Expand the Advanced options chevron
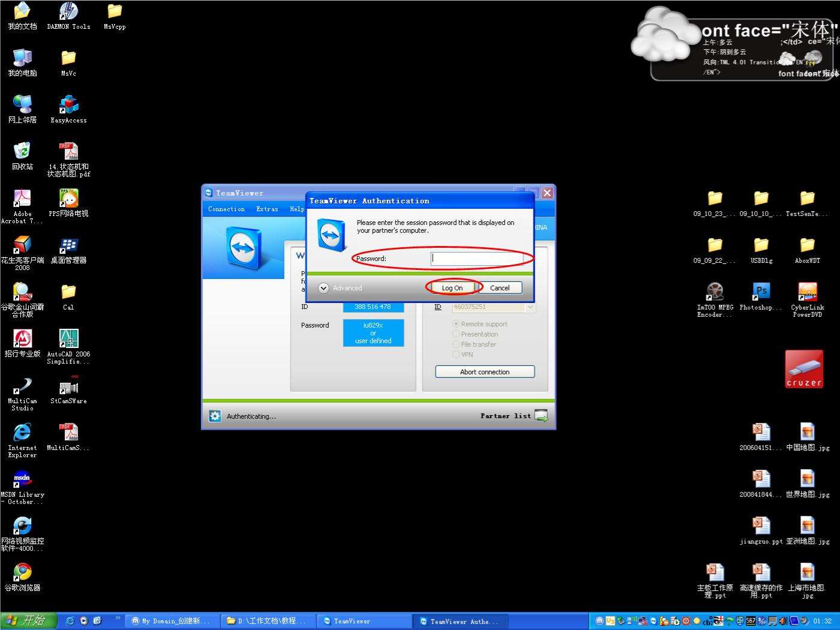 323,288
